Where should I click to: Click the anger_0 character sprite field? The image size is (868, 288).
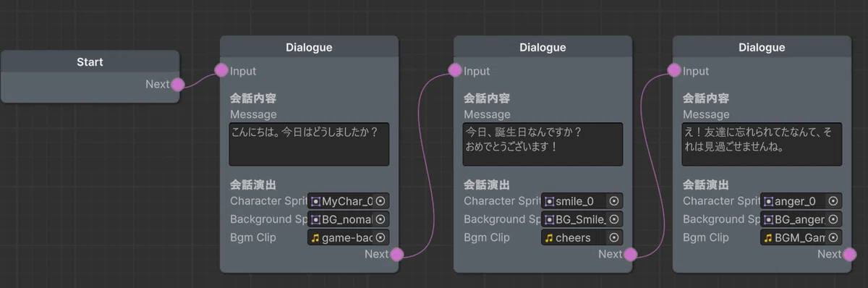pyautogui.click(x=801, y=201)
